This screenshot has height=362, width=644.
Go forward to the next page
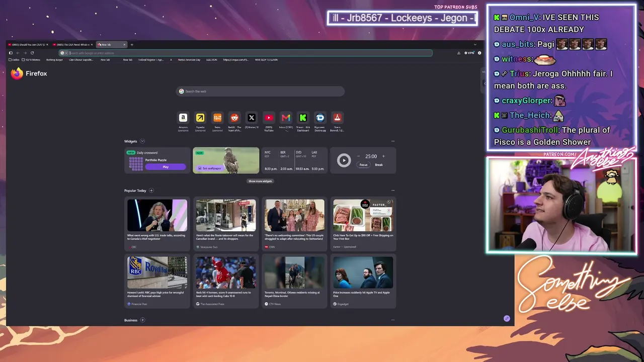pyautogui.click(x=25, y=53)
